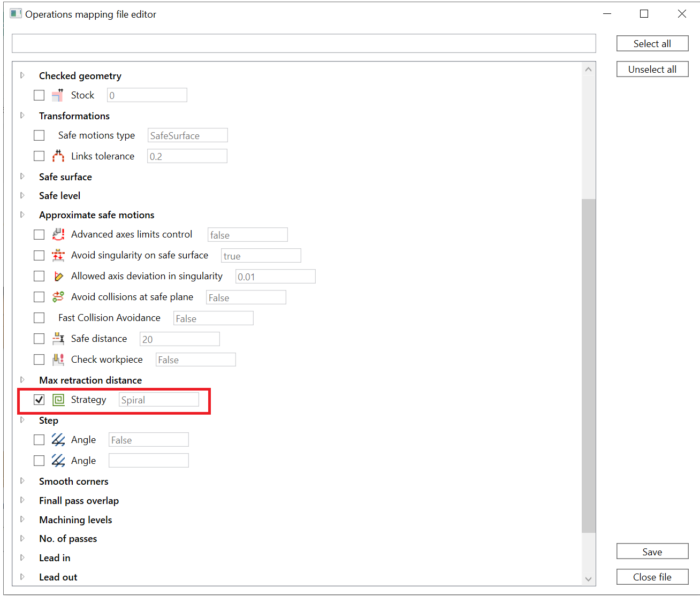The image size is (700, 596).
Task: Click the empty search field at top
Action: pos(303,43)
